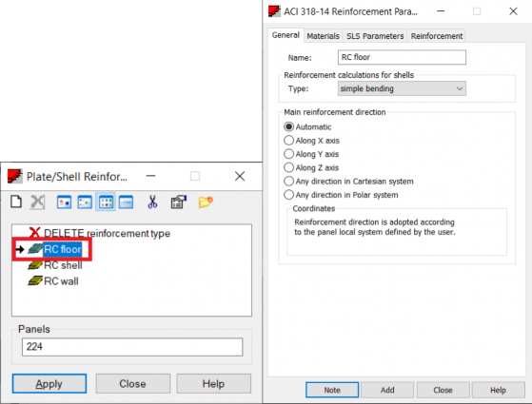Click the save label to database icon
532x404 pixels.
pyautogui.click(x=179, y=202)
